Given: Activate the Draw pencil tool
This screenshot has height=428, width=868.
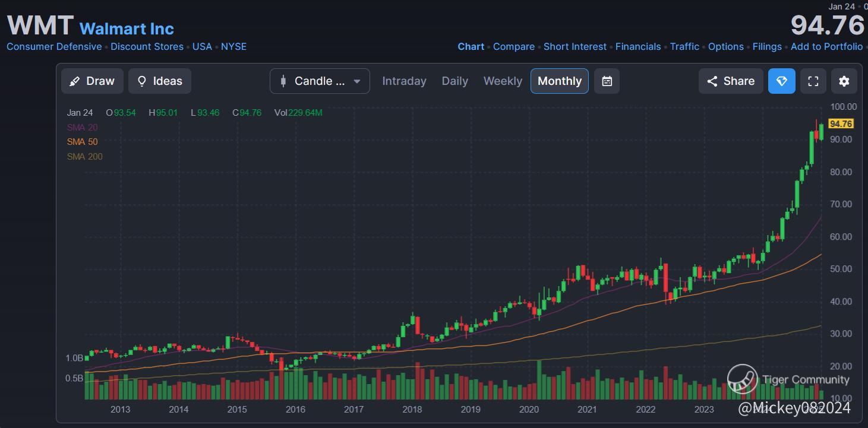Looking at the screenshot, I should [x=92, y=81].
